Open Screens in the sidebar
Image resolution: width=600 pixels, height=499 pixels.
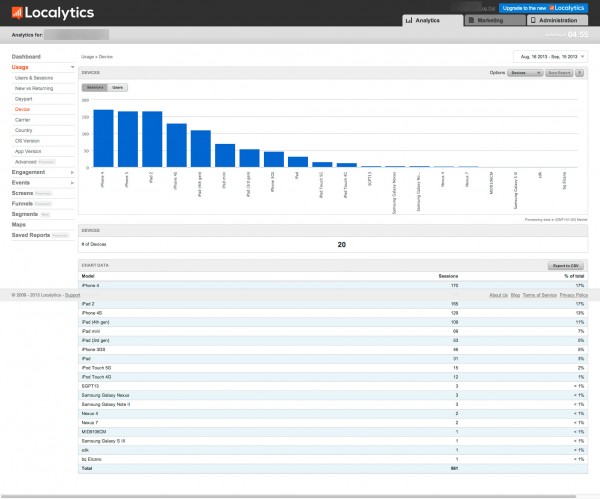point(22,193)
